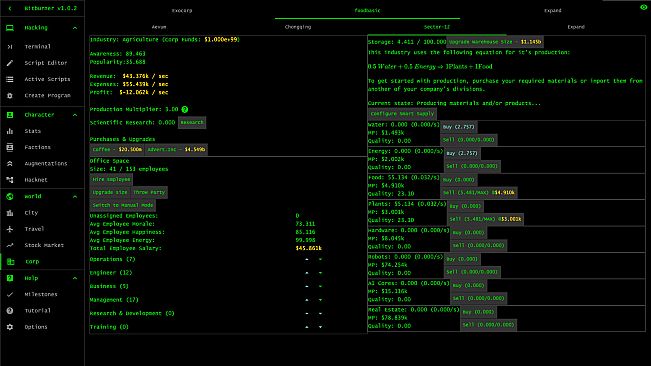Open the Milestones page
Screen dimensions: 651x366
tap(42, 294)
